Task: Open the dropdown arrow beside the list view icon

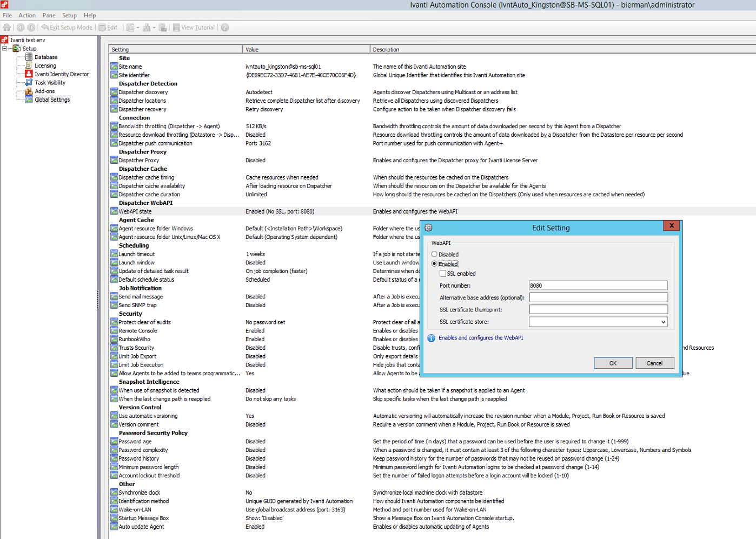Action: coord(138,28)
